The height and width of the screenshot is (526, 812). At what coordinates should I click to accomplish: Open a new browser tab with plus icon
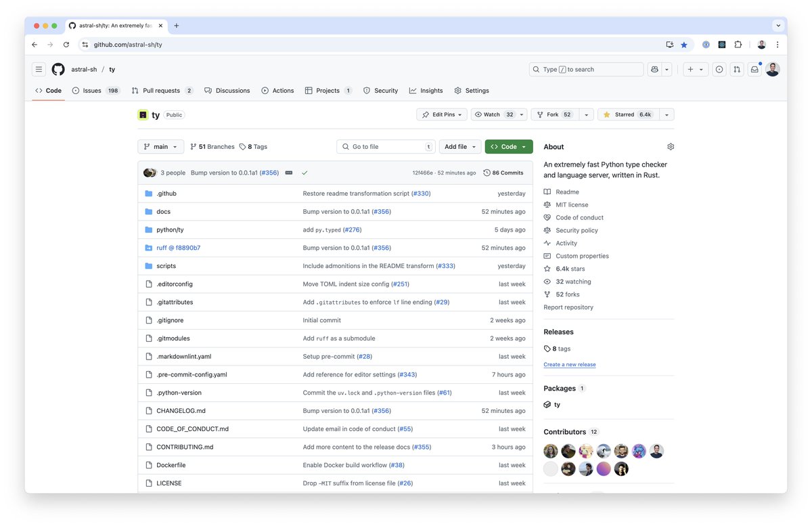(x=177, y=26)
